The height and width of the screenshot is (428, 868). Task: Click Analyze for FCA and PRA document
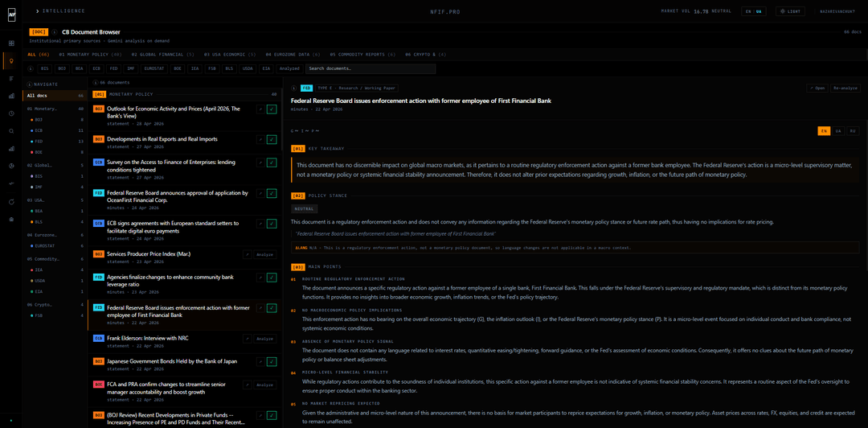point(264,385)
